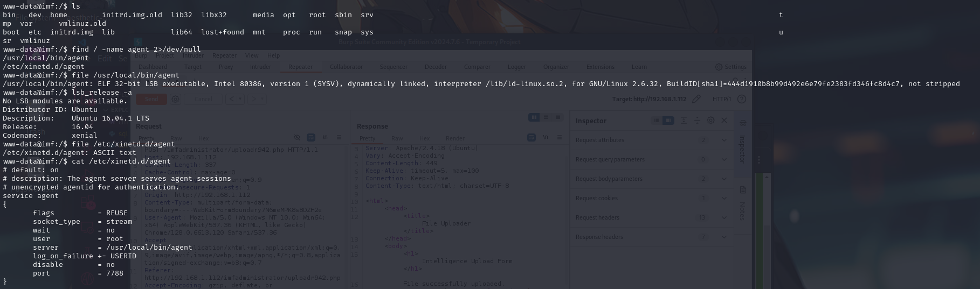Select the Render view in Response pane
The image size is (980, 289).
click(x=455, y=138)
